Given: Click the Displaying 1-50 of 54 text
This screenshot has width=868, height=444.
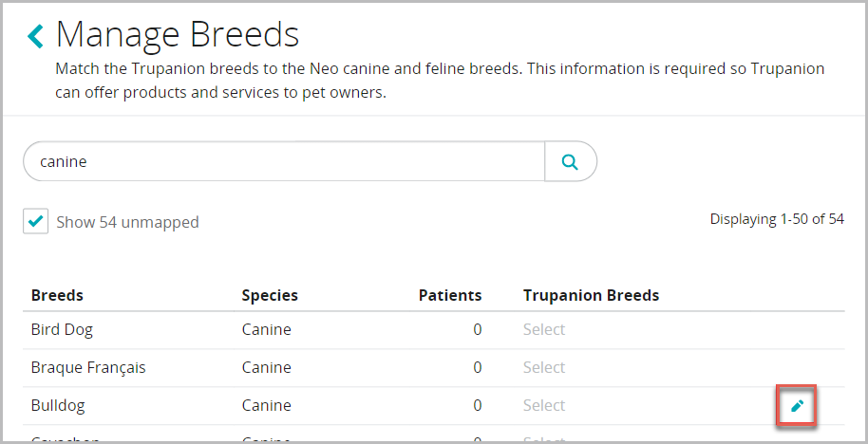Looking at the screenshot, I should coord(777,219).
